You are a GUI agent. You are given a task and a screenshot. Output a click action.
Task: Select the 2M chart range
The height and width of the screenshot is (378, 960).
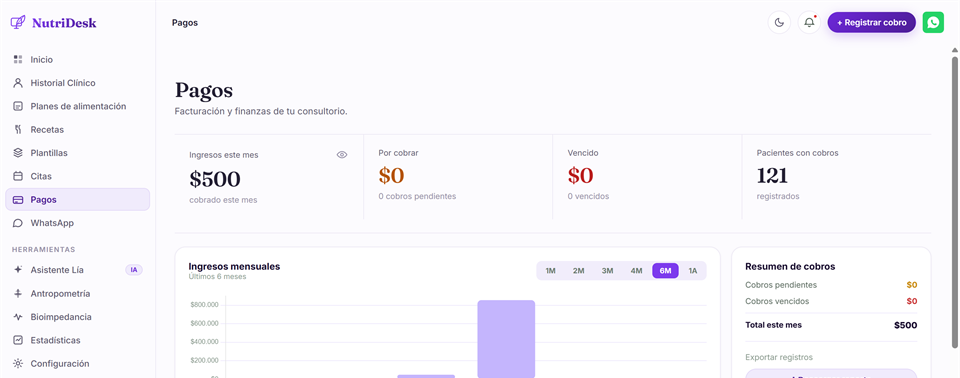pyautogui.click(x=579, y=271)
